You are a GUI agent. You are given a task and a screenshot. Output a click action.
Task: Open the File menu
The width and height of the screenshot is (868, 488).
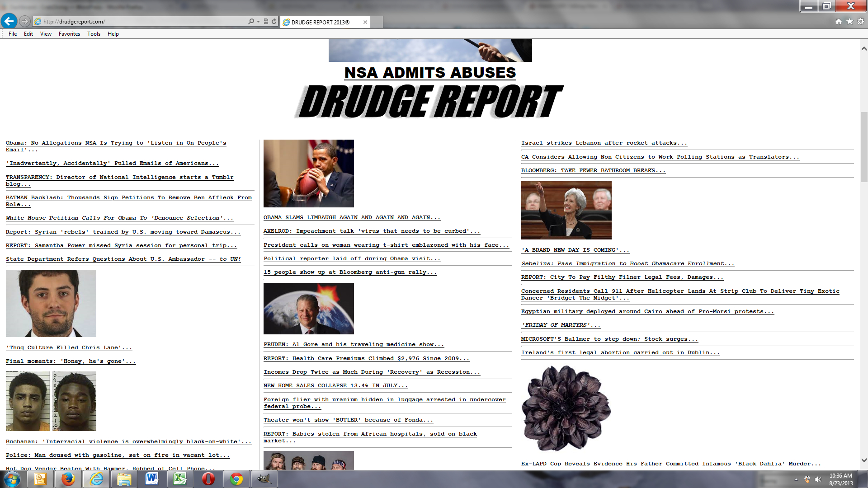click(x=13, y=34)
